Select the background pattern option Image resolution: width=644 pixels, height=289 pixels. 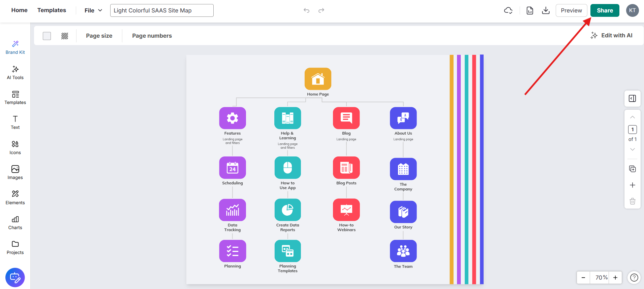[x=65, y=36]
